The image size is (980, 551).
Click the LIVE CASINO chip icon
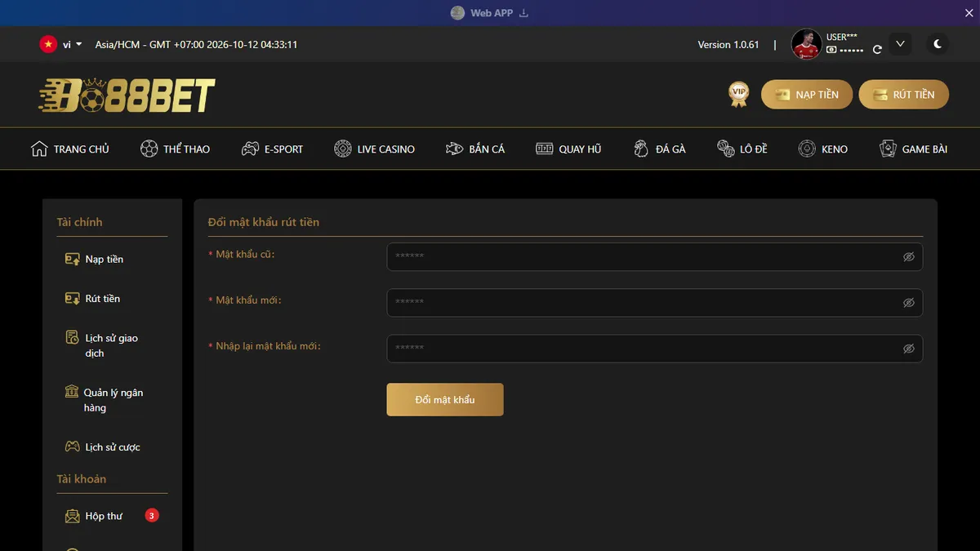click(x=343, y=149)
